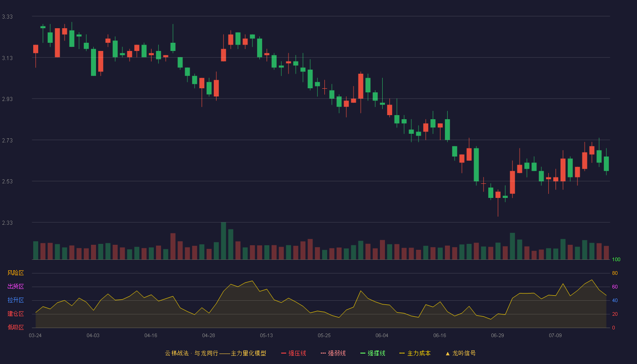Click the 04-28 date label
Image resolution: width=637 pixels, height=364 pixels.
[208, 335]
